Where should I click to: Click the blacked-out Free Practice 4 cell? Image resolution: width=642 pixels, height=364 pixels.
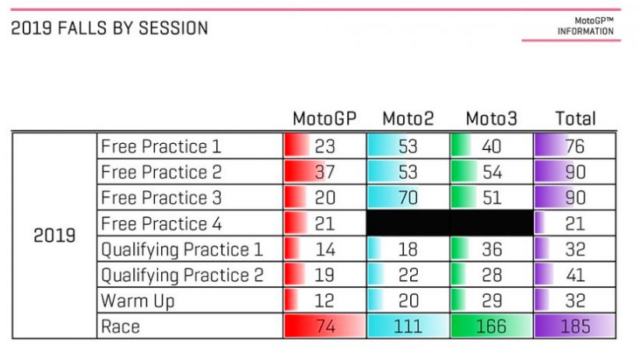pyautogui.click(x=450, y=223)
